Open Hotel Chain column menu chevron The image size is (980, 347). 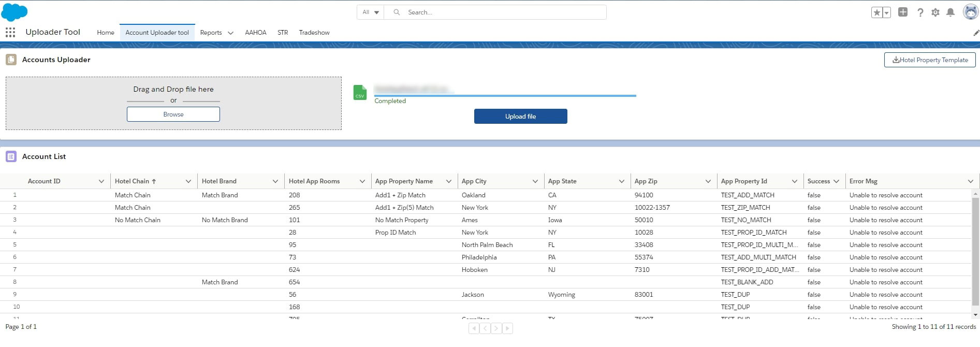[188, 181]
